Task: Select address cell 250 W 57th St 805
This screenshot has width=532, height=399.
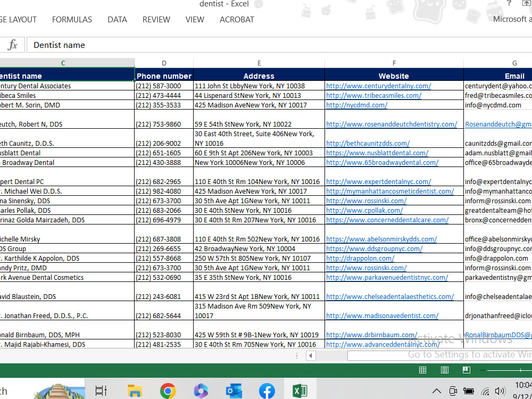Action: (259, 258)
